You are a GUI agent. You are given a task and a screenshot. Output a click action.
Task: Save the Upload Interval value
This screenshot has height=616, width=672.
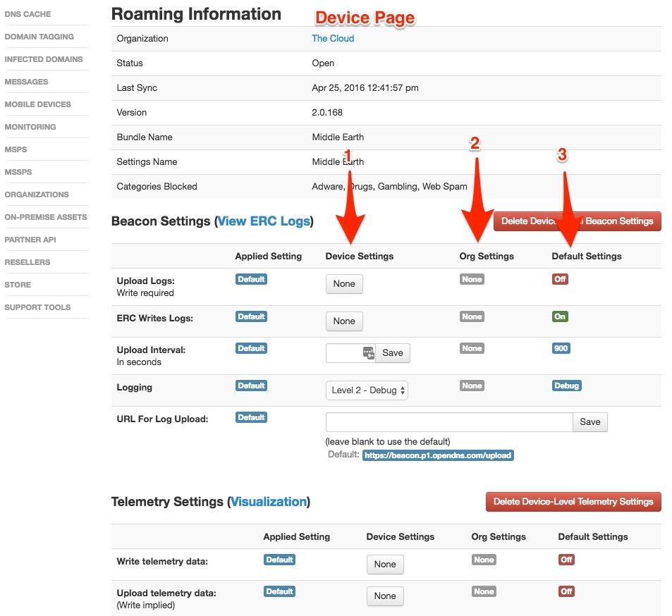pos(393,352)
